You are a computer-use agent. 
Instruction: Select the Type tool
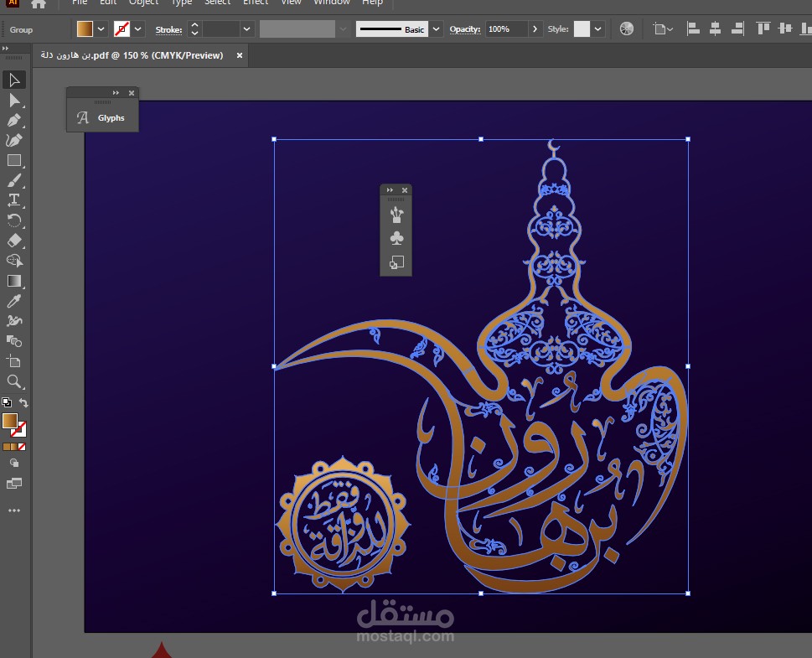[x=14, y=200]
